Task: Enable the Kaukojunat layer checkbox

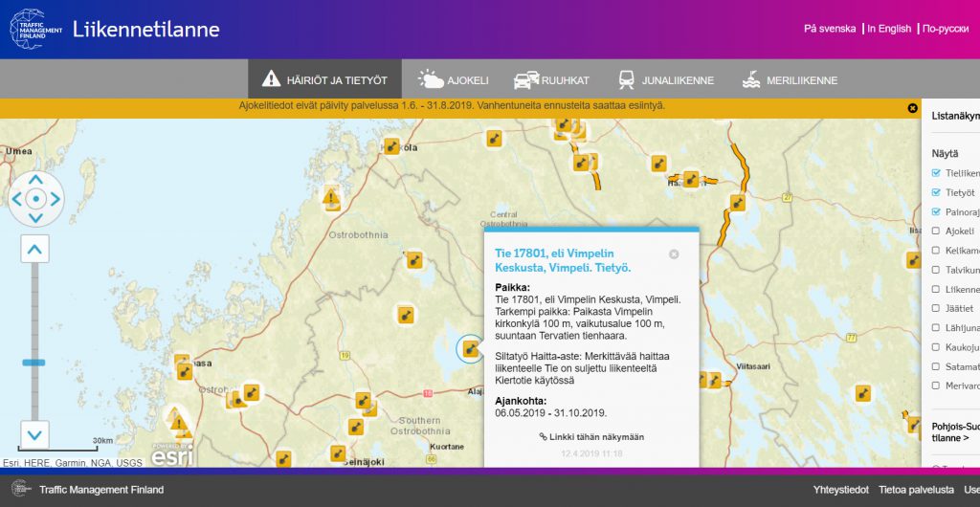Action: (936, 347)
